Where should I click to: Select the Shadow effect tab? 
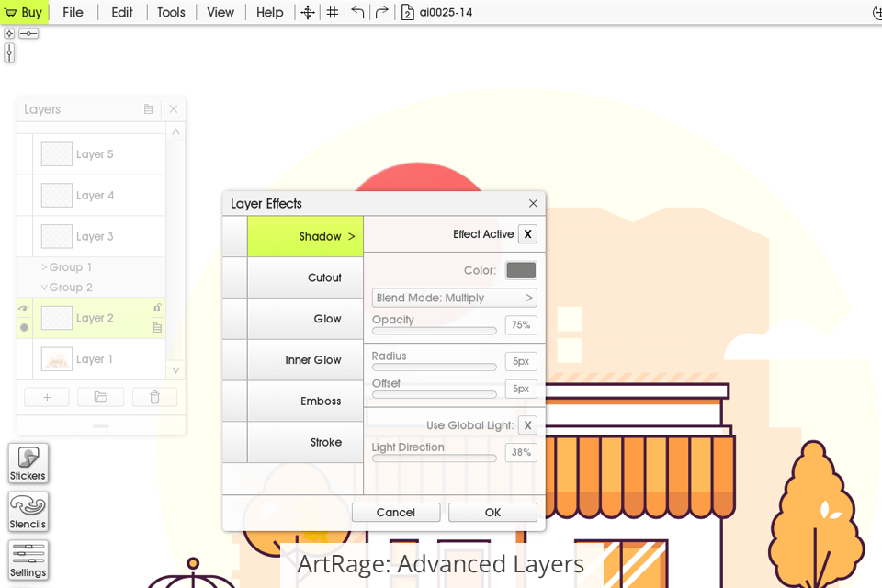(x=305, y=236)
